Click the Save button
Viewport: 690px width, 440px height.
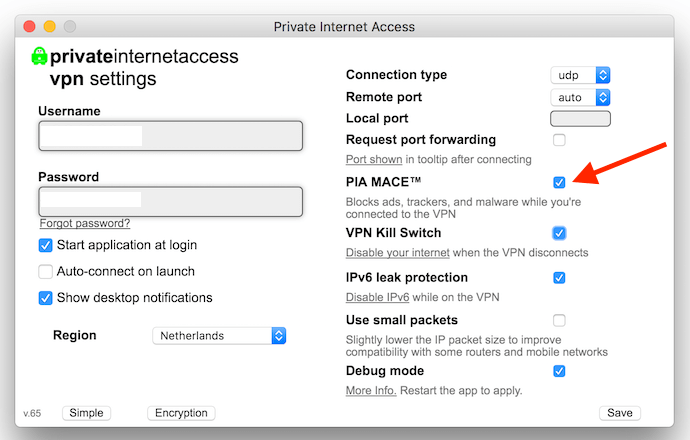coord(620,413)
